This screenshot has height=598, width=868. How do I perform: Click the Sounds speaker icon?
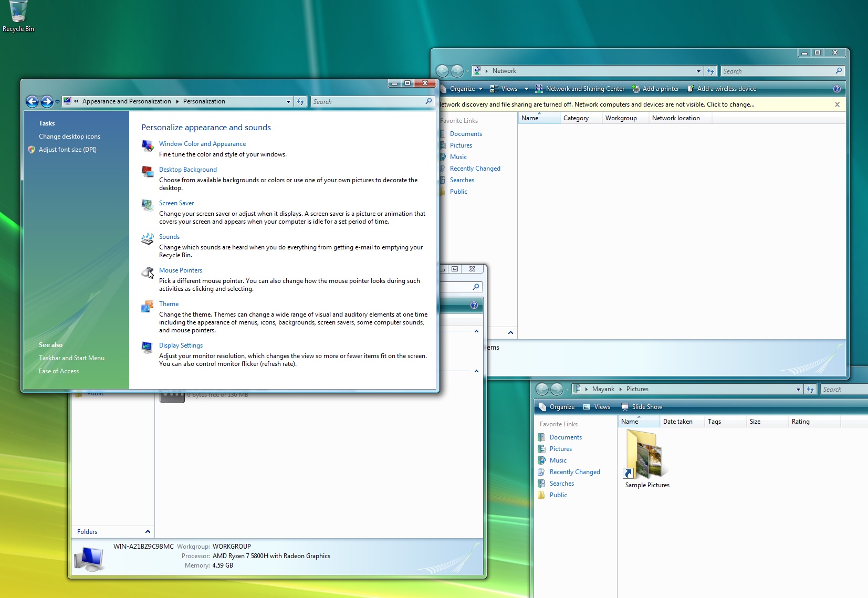coord(147,239)
